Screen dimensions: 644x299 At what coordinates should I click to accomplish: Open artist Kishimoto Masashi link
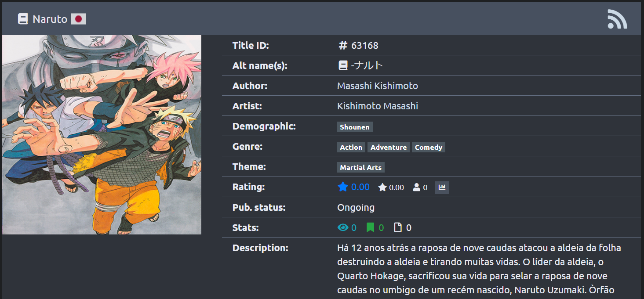pos(377,106)
